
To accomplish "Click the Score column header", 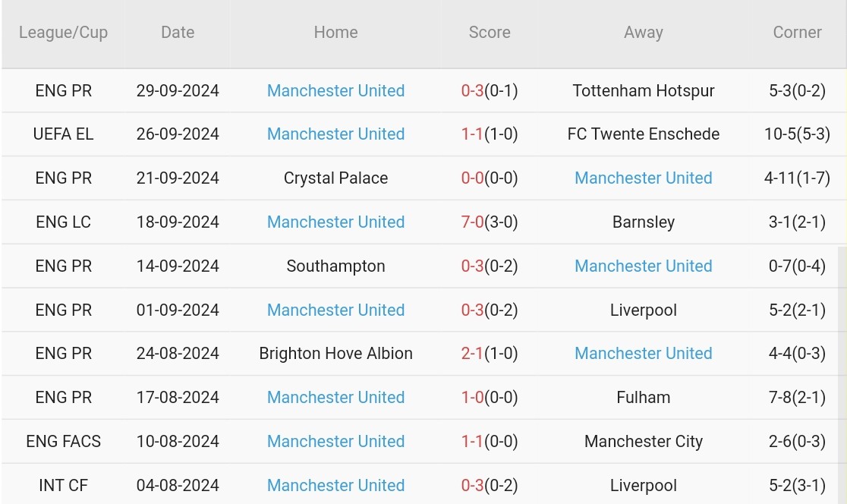I will click(490, 33).
